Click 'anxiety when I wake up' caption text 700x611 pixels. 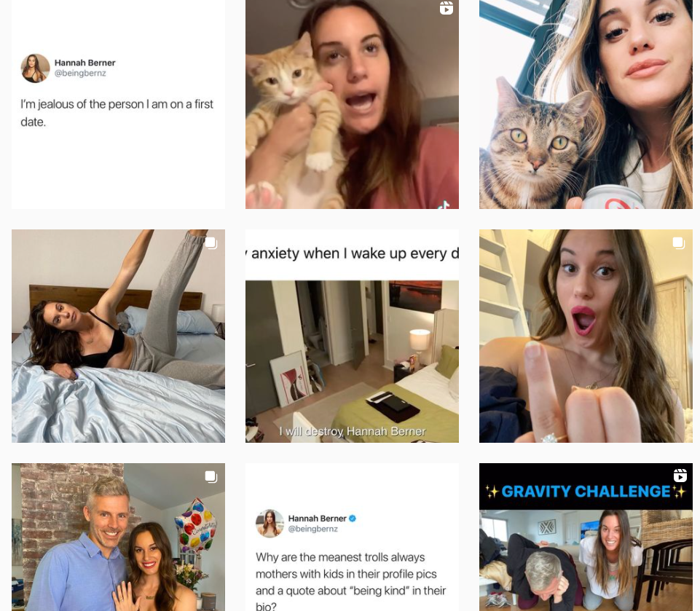pos(352,253)
